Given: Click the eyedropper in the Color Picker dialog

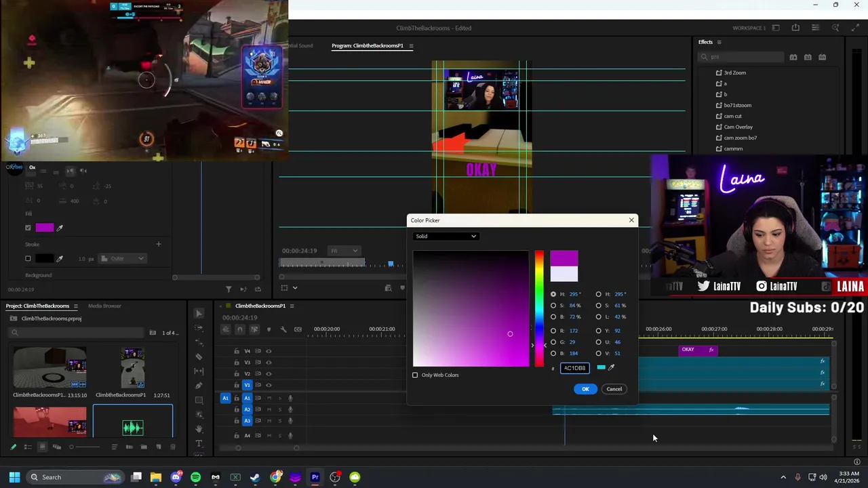Looking at the screenshot, I should (611, 367).
